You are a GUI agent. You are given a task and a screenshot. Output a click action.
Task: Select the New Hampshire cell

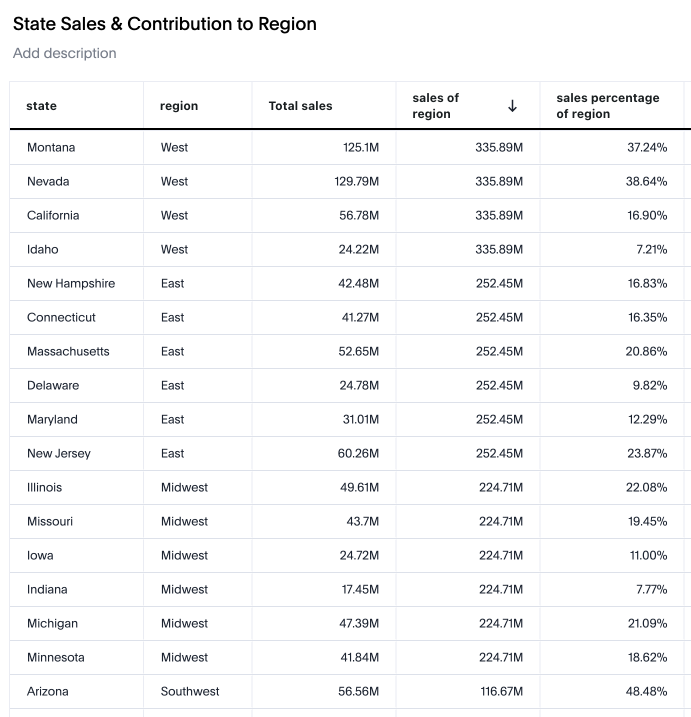pos(71,284)
